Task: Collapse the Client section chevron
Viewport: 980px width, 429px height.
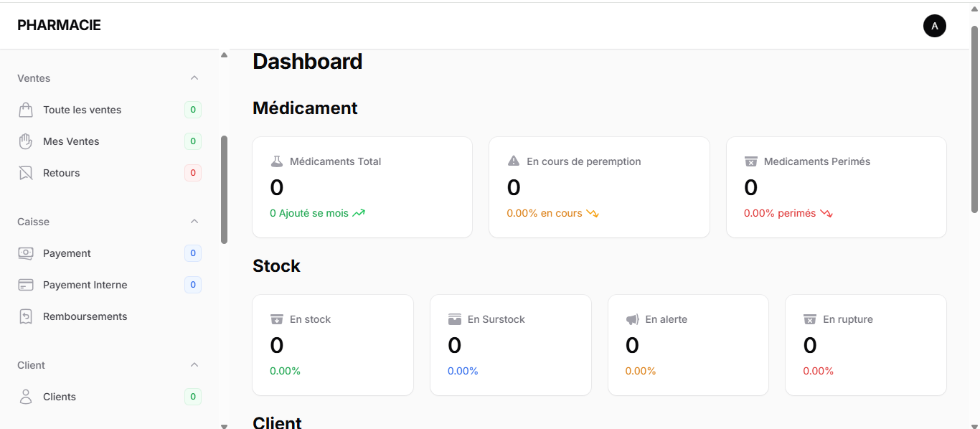Action: click(194, 364)
